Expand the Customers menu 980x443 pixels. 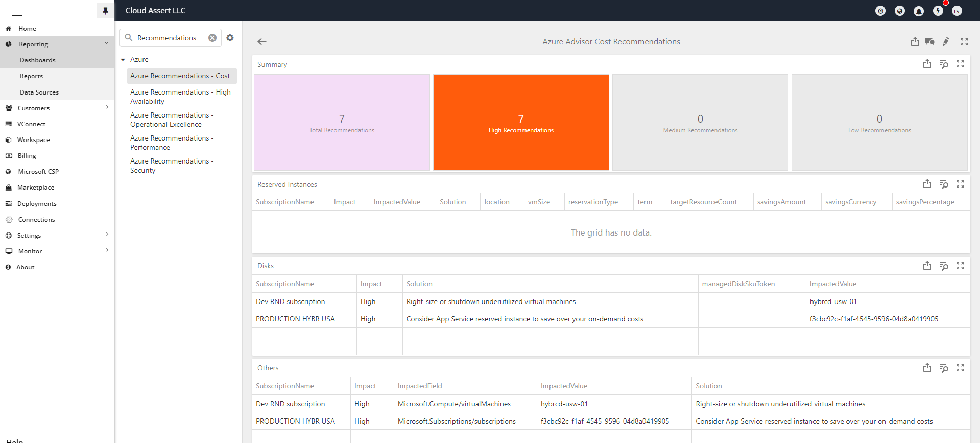coord(107,107)
